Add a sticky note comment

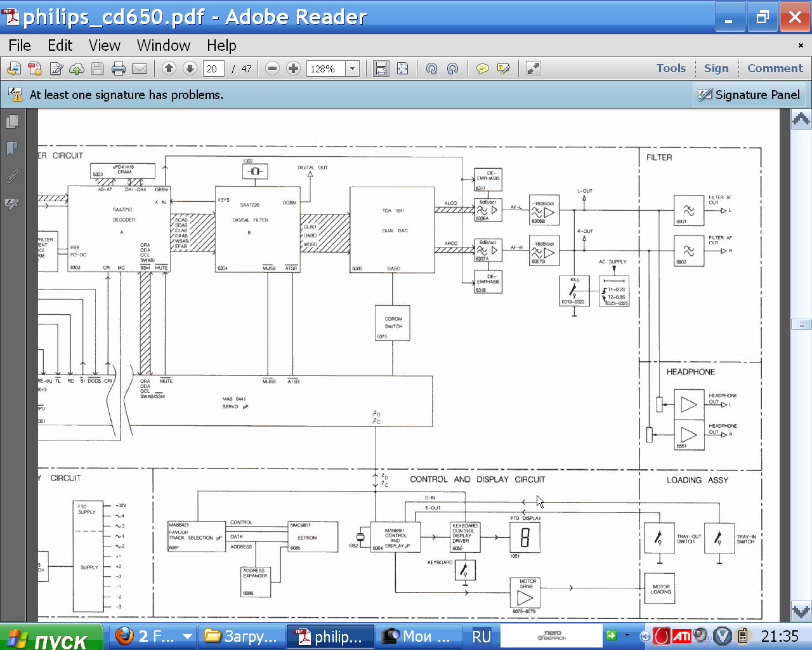pos(482,69)
